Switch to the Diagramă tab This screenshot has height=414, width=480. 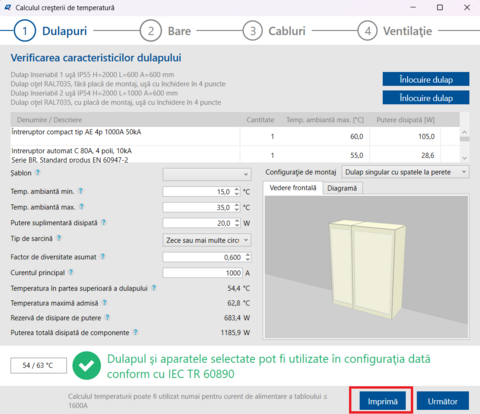pos(342,188)
